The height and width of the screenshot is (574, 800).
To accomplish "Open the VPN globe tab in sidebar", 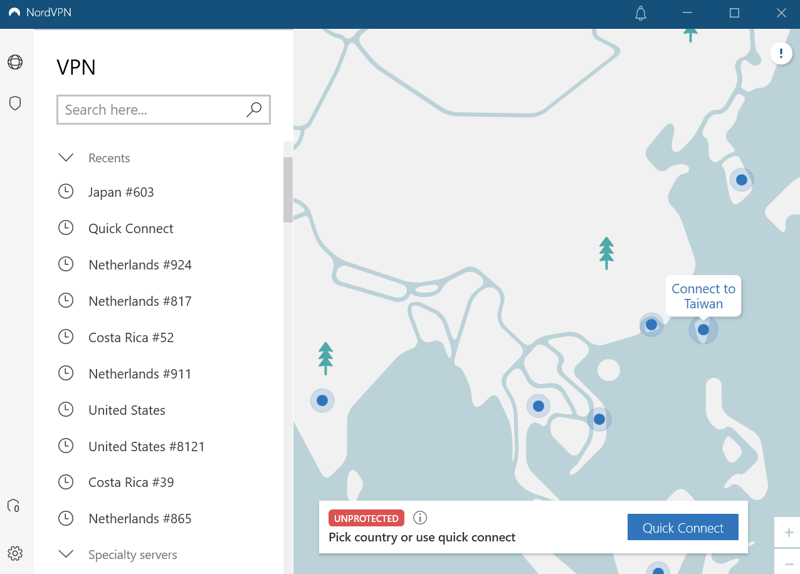I will click(x=15, y=62).
